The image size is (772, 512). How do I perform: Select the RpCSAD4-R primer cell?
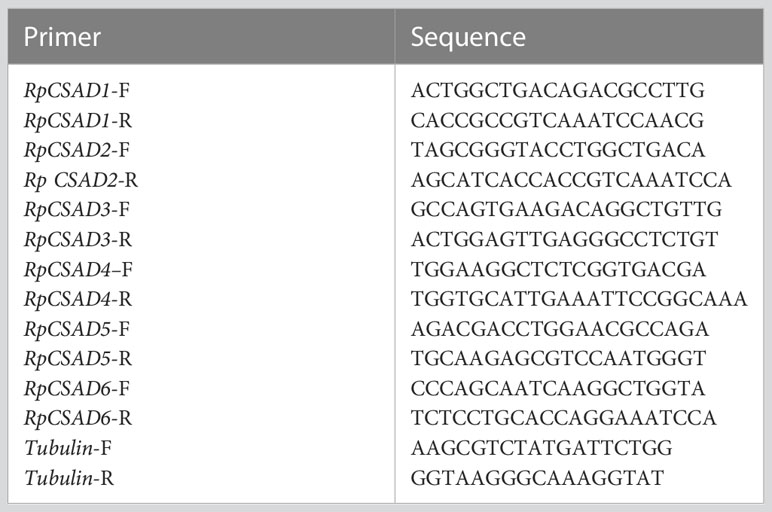[78, 299]
